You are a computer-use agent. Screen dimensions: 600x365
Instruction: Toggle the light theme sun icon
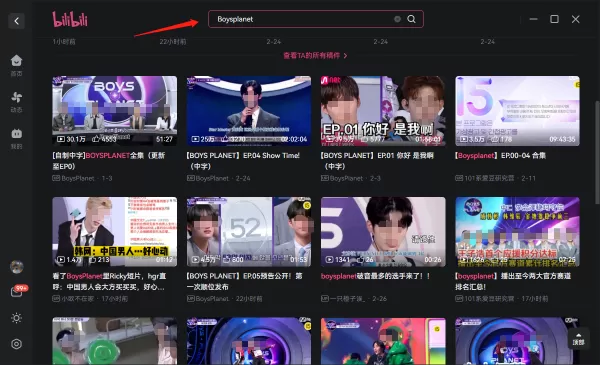point(16,318)
